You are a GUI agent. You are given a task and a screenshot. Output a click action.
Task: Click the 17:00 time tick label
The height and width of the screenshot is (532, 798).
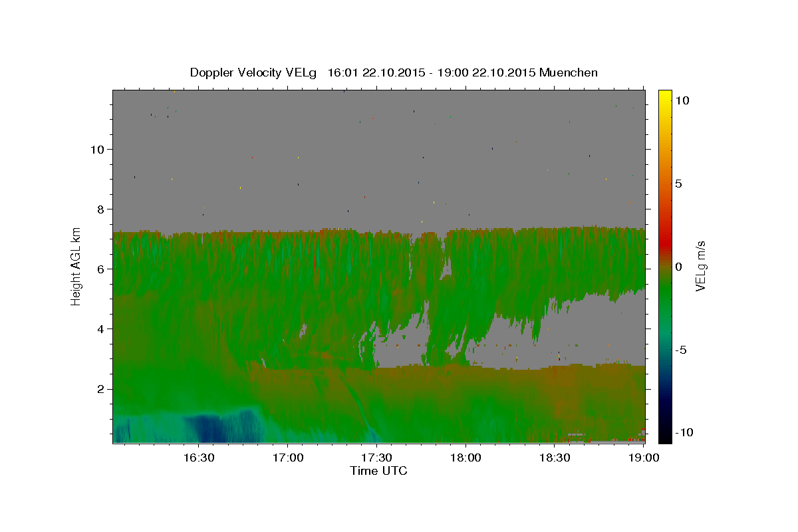[287, 458]
